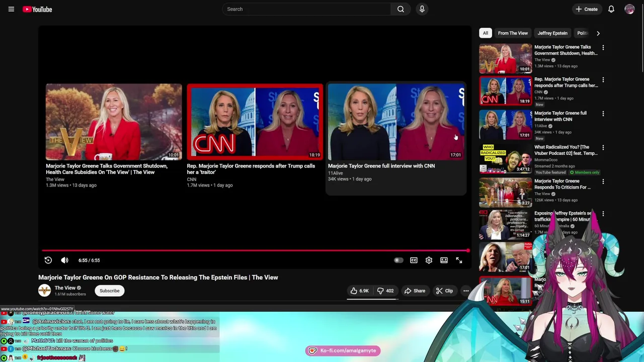This screenshot has height=362, width=644.
Task: Go to YouTube home via logo
Action: pos(37,9)
